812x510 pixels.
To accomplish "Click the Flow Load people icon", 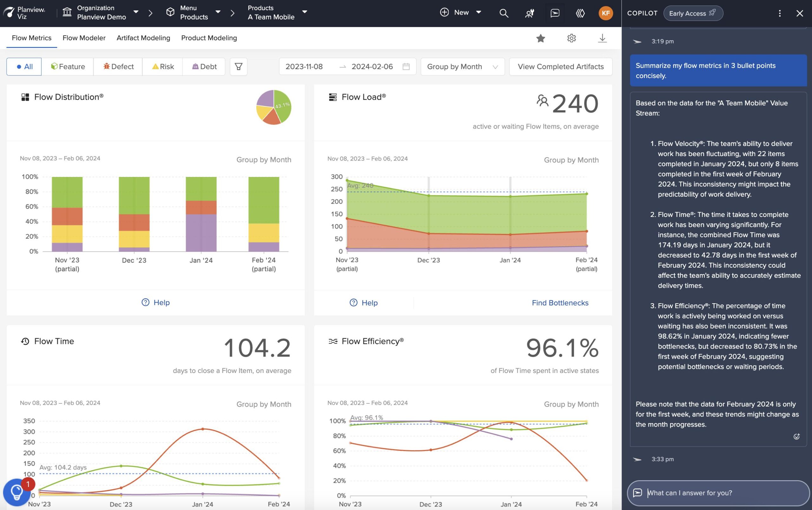I will 542,101.
